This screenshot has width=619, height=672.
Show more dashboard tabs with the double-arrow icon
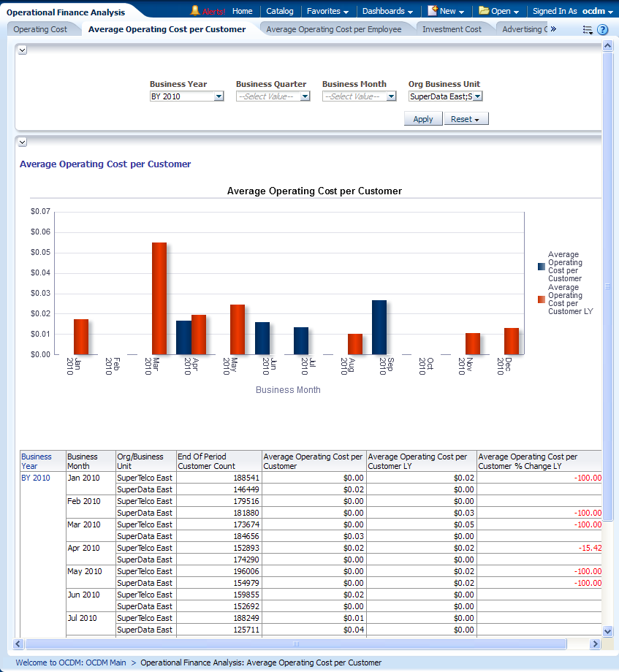point(553,29)
